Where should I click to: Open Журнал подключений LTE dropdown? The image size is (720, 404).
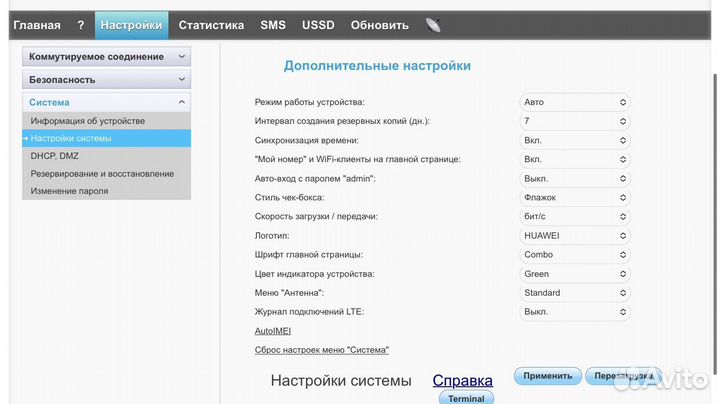(575, 312)
